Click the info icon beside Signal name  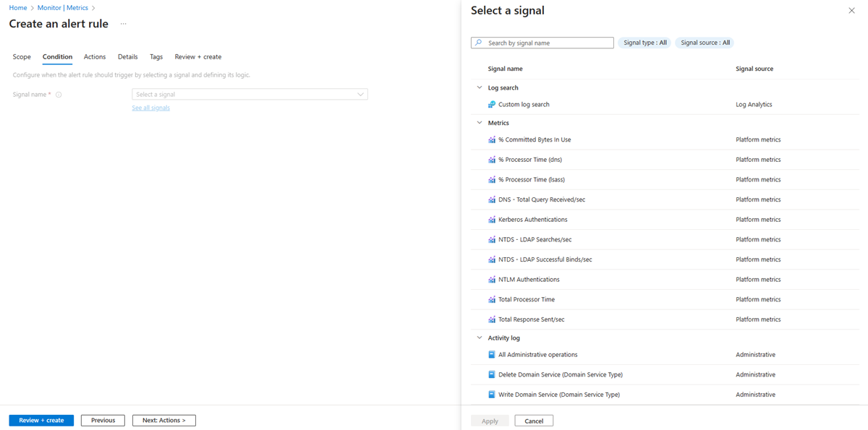point(59,95)
